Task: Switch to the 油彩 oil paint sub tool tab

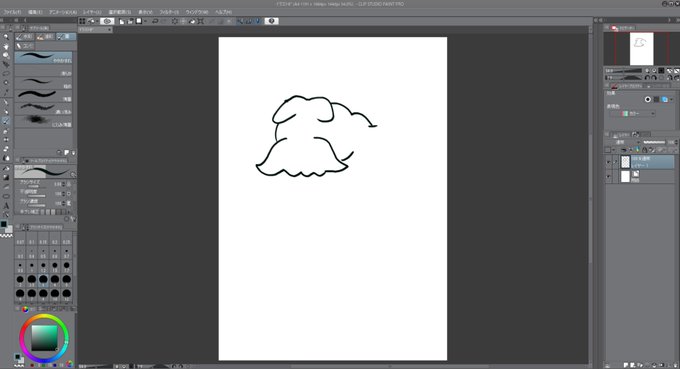Action: [45, 37]
